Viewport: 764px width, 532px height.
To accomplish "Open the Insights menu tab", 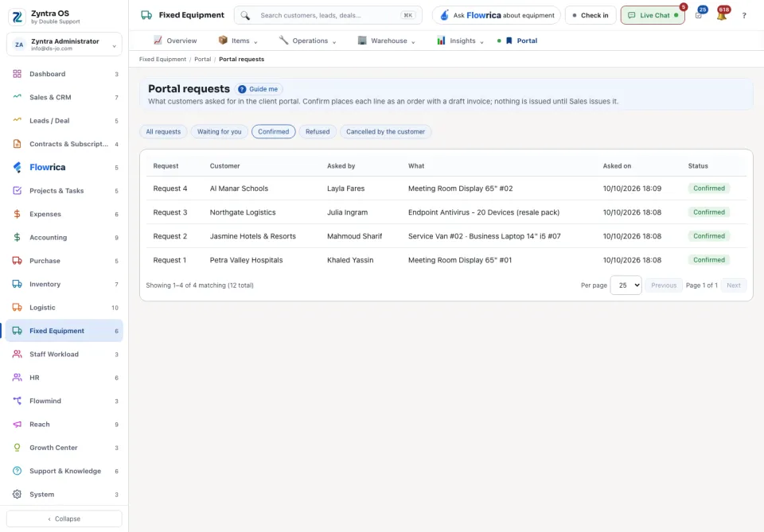I will 460,41.
